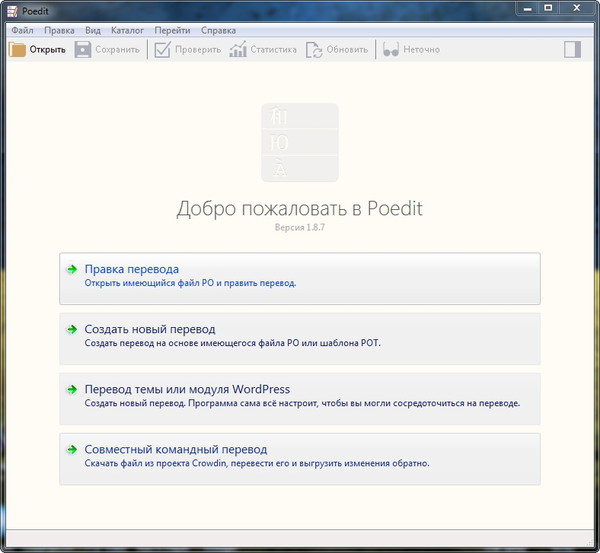Screen dimensions: 600x553
Task: Open the Справка menu
Action: point(218,30)
